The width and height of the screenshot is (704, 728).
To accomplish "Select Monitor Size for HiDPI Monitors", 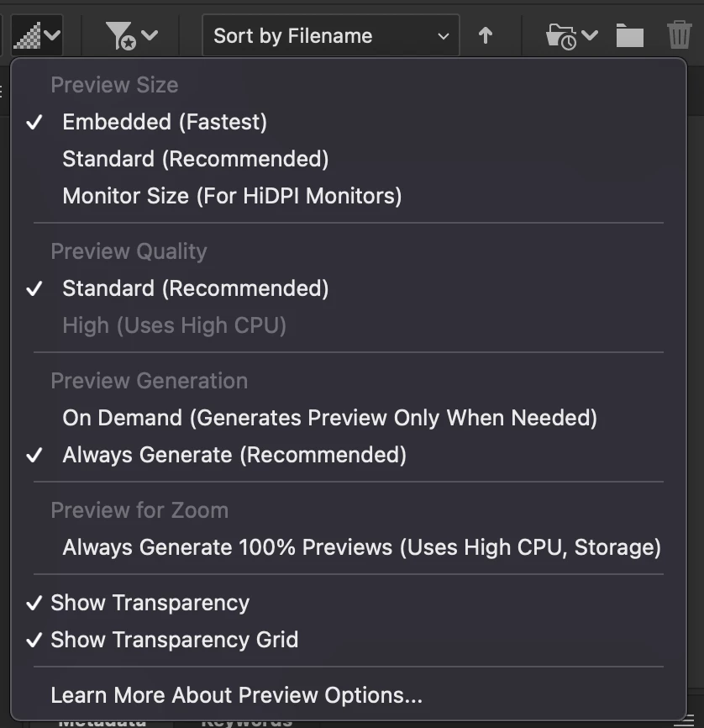I will pos(232,196).
